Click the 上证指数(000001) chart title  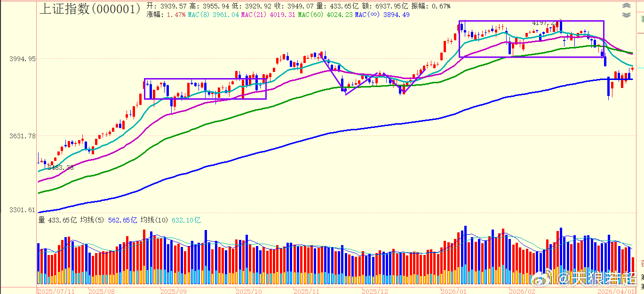[x=90, y=9]
